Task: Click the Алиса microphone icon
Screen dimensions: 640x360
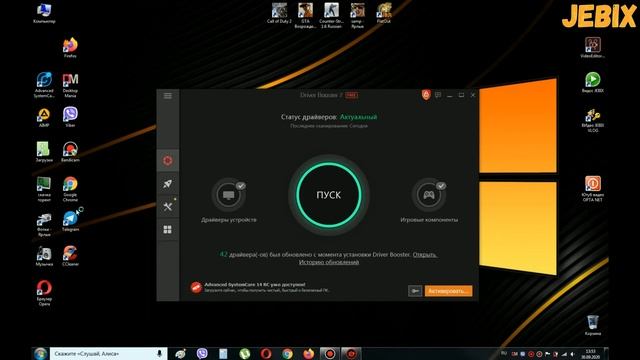Action: tap(159, 353)
